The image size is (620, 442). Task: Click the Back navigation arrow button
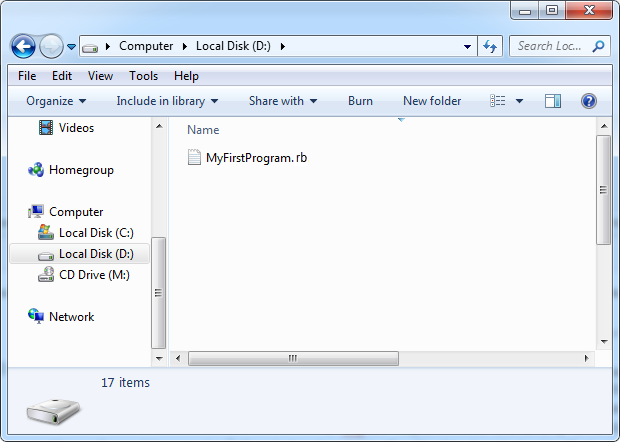pos(24,46)
